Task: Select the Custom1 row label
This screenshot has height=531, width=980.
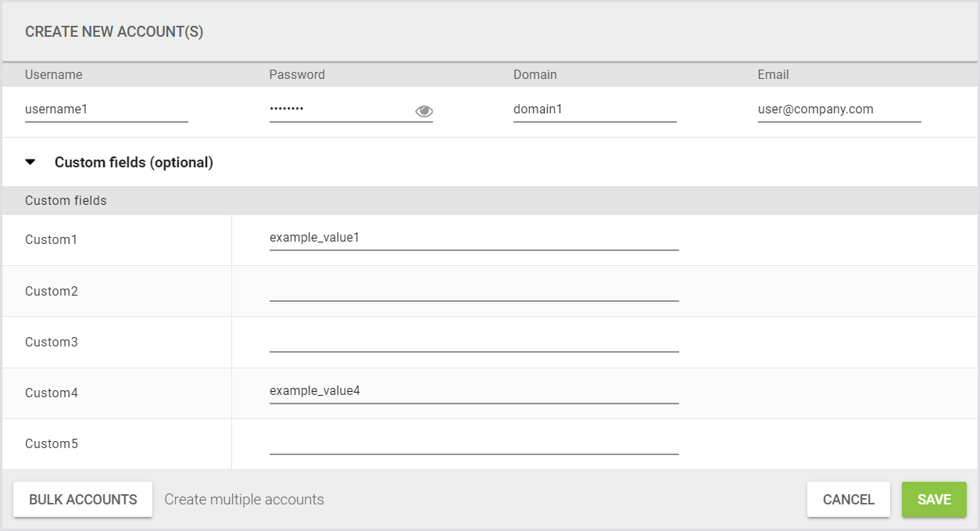Action: click(52, 240)
